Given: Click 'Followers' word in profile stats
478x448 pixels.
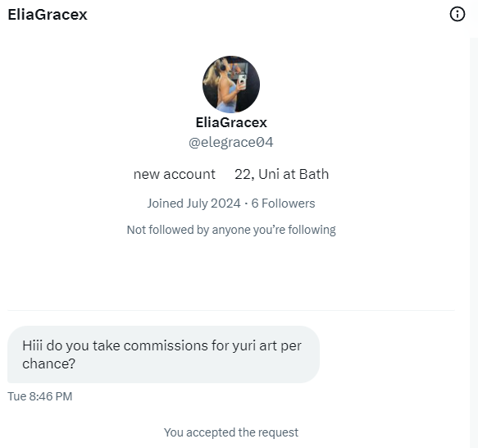Looking at the screenshot, I should 289,203.
